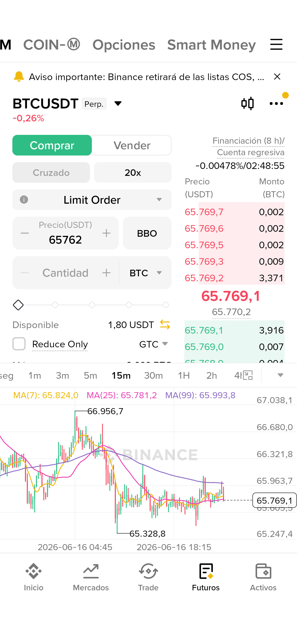
Task: Select the 15m chart interval
Action: (121, 375)
